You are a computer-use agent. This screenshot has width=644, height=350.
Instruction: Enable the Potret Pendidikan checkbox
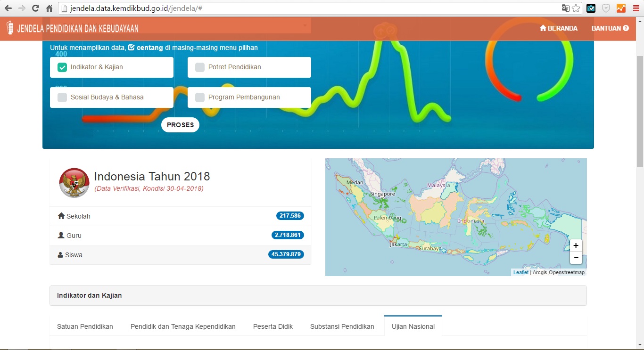pyautogui.click(x=200, y=67)
